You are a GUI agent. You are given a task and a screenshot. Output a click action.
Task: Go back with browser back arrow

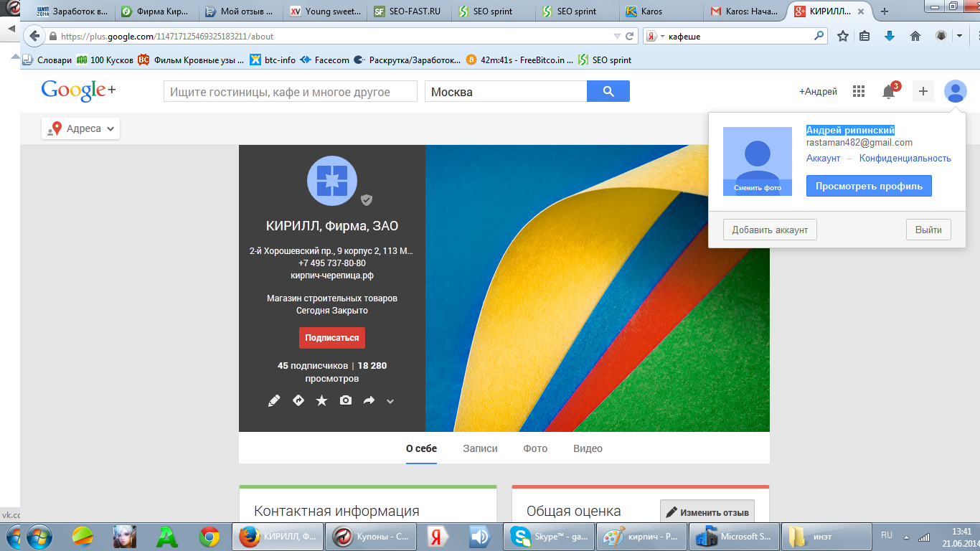[x=34, y=36]
